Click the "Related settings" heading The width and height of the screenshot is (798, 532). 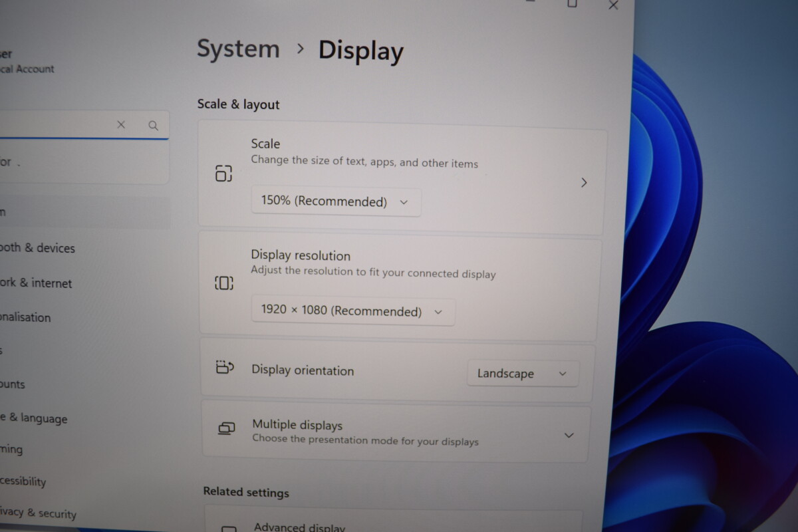[246, 493]
